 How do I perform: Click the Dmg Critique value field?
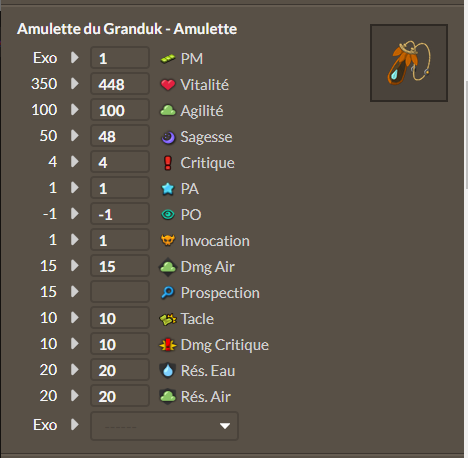(x=120, y=344)
